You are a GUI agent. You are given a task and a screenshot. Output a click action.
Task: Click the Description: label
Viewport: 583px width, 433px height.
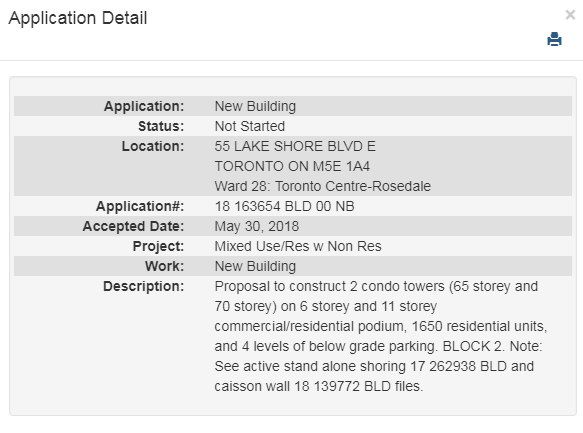(144, 286)
